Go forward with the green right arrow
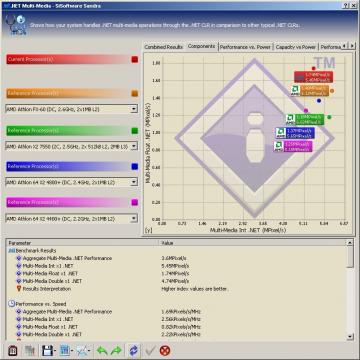 coord(116,350)
